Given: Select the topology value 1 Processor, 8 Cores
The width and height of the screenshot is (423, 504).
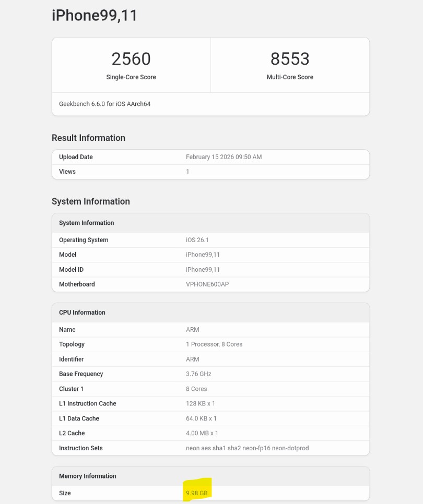Looking at the screenshot, I should point(214,344).
